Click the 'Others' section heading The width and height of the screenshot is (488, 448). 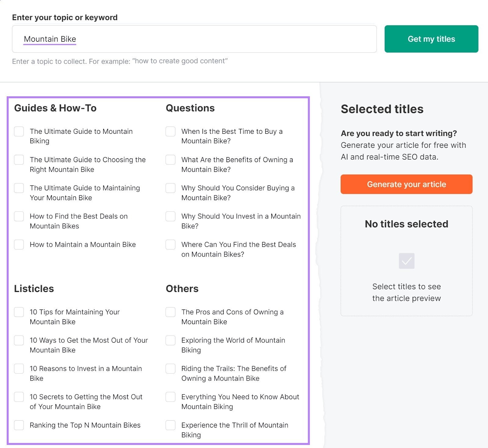click(182, 289)
